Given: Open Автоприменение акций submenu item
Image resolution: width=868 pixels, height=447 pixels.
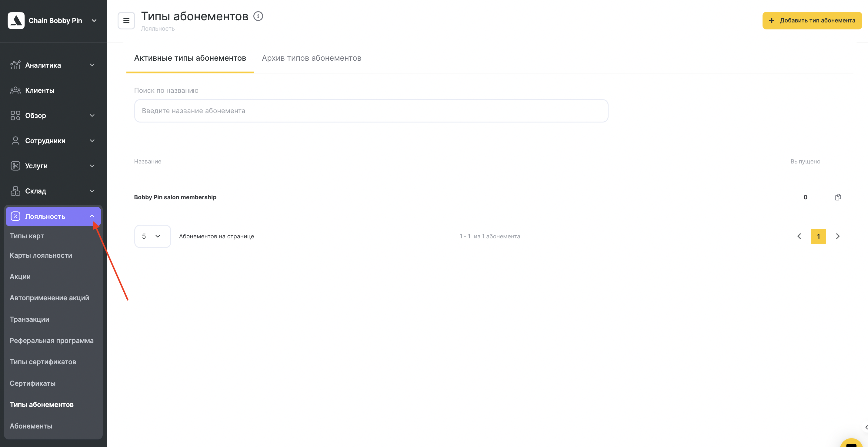Looking at the screenshot, I should (49, 298).
